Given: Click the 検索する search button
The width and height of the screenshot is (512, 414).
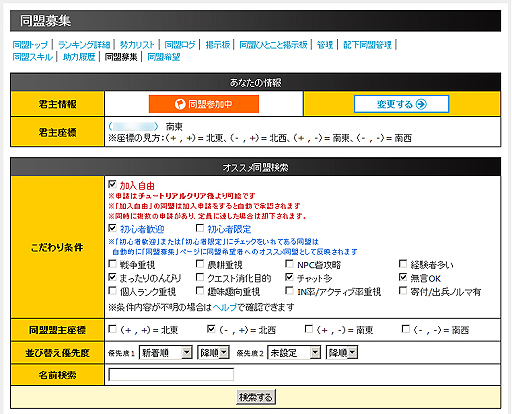Looking at the screenshot, I should coord(256,397).
